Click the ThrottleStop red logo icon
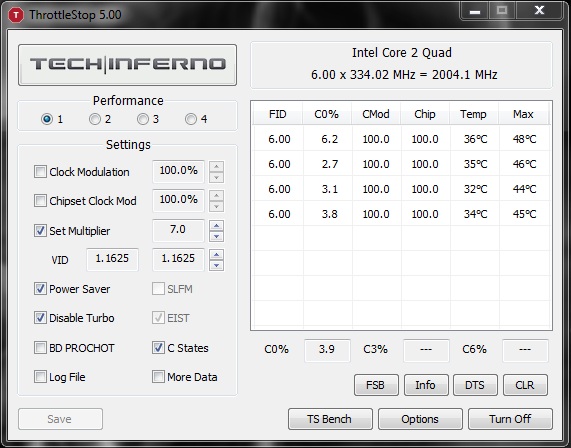Image resolution: width=571 pixels, height=448 pixels. tap(16, 15)
